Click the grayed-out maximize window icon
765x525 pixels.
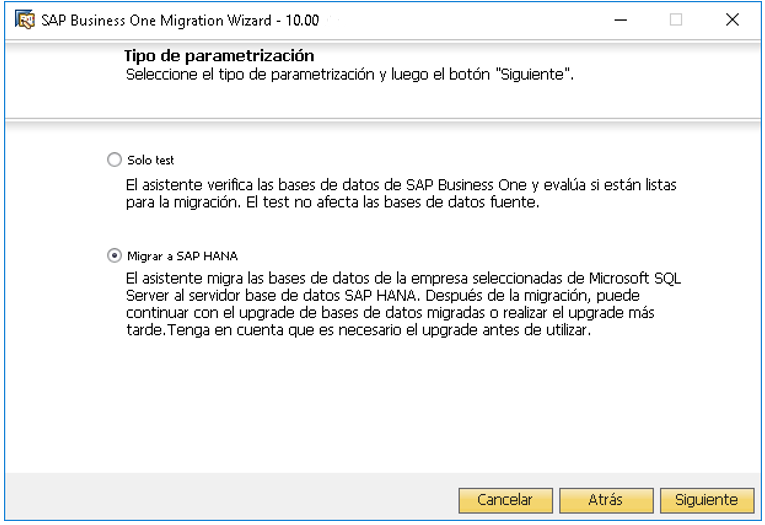(x=676, y=20)
